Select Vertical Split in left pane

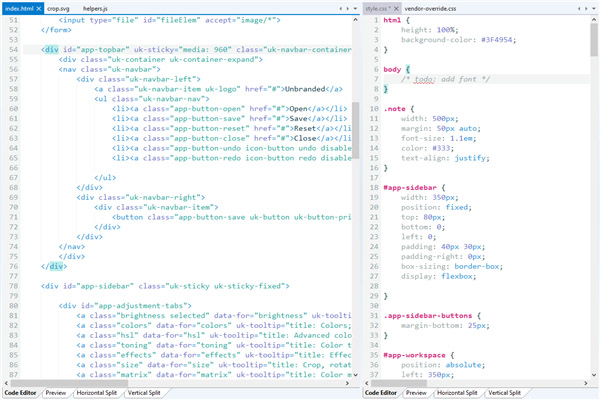pyautogui.click(x=144, y=393)
